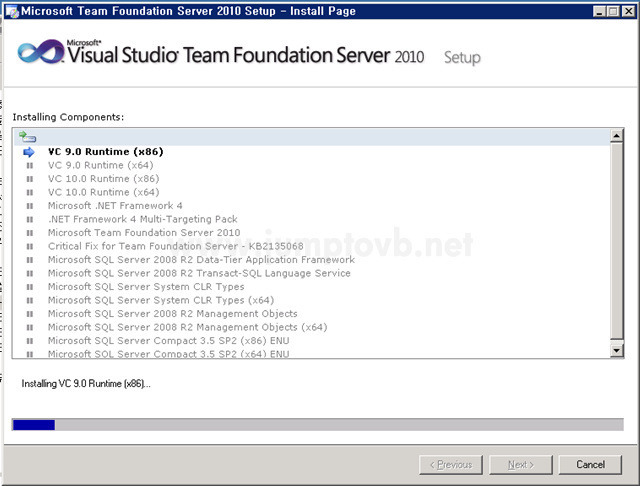
Task: Select SQL Server 2008 R2 Management Objects entry
Action: 173,313
